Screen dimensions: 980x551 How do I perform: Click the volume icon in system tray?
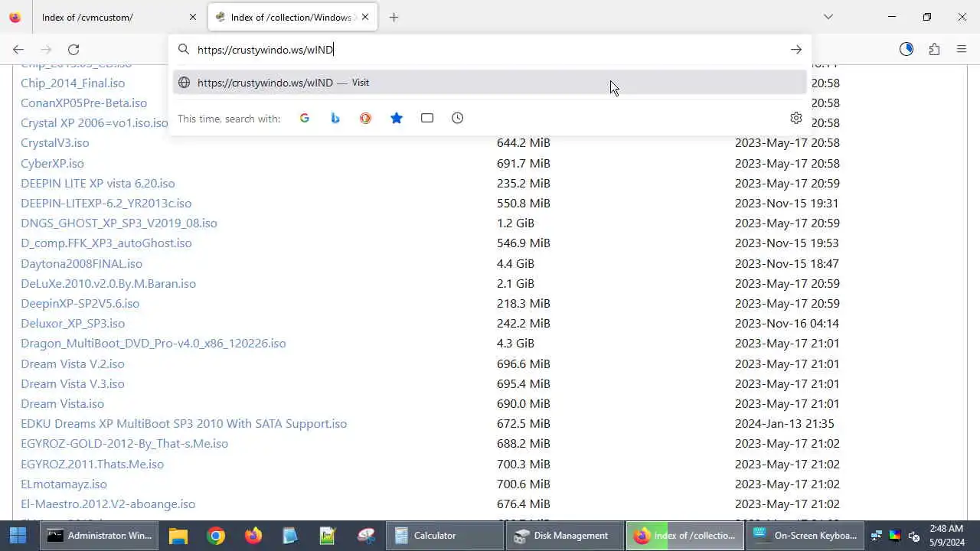[x=913, y=536]
